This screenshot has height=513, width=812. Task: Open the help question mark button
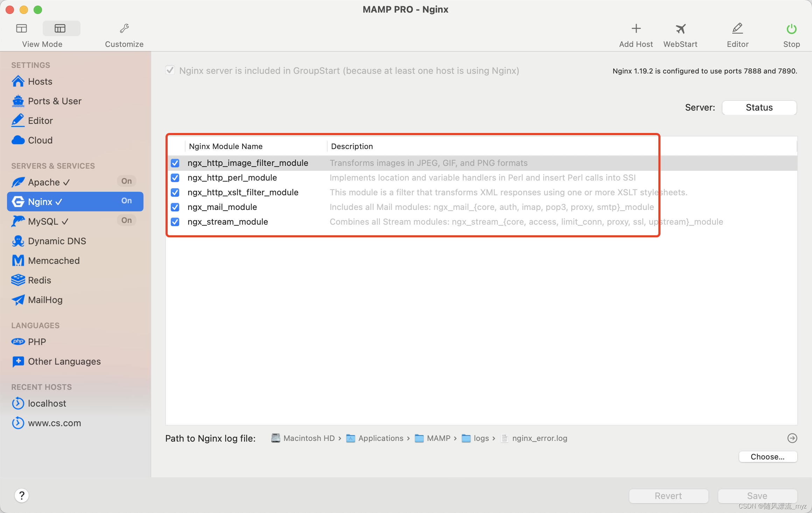[22, 496]
